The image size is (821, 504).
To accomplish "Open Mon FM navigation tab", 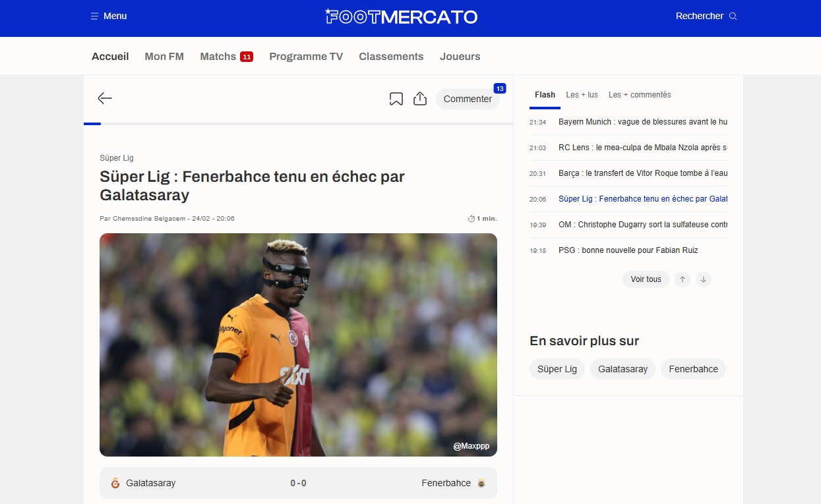I will (164, 57).
